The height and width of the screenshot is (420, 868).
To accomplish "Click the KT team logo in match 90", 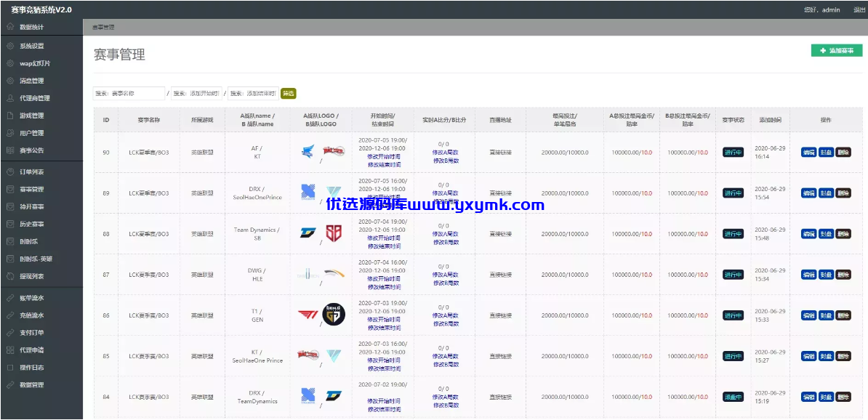I will click(334, 150).
